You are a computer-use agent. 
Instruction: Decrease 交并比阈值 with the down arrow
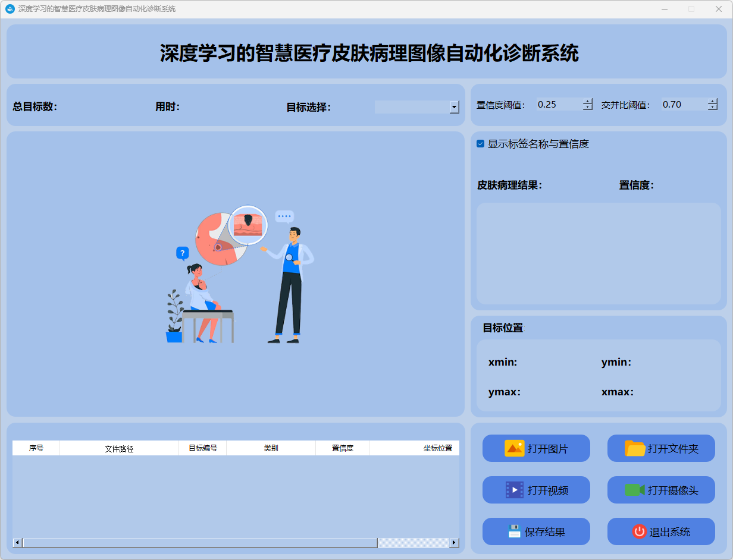point(713,108)
